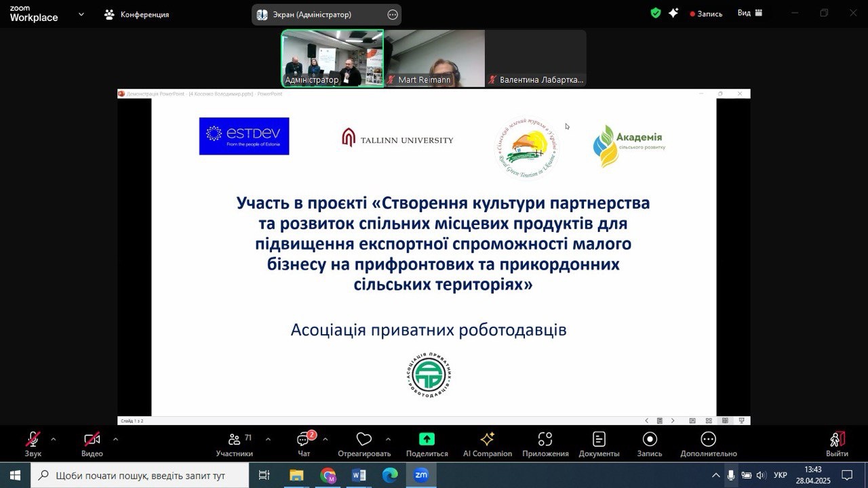Open Zoom Workplace dropdown chevron
The width and height of the screenshot is (868, 488).
81,14
